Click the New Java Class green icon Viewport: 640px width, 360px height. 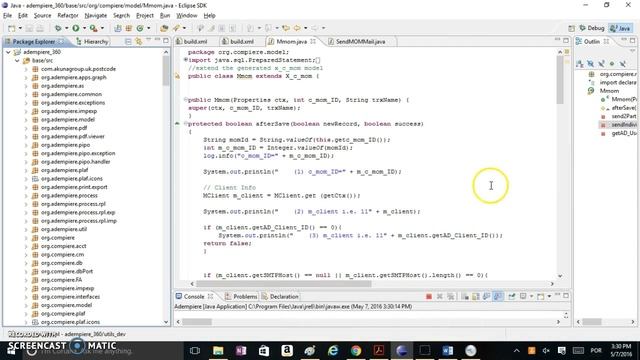[140, 28]
